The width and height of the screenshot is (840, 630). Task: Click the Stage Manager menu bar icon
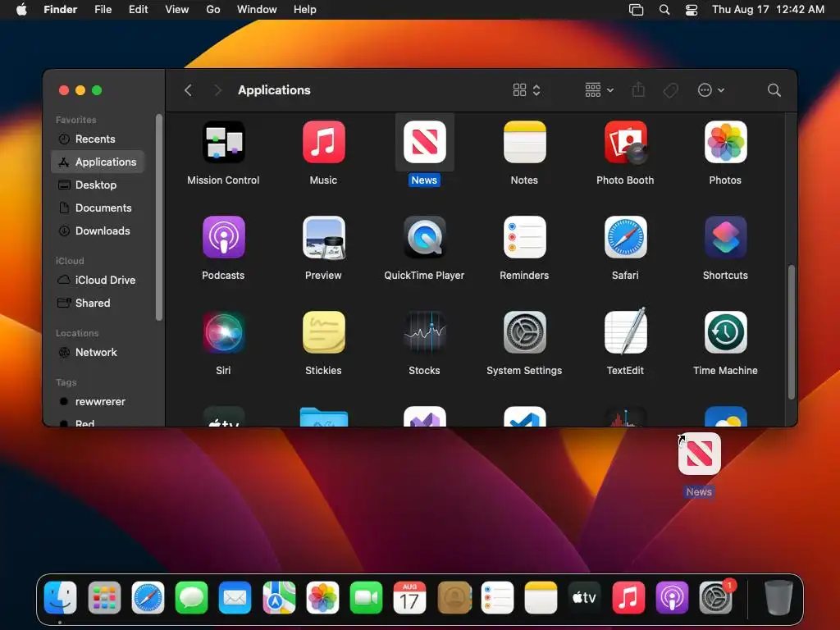636,10
